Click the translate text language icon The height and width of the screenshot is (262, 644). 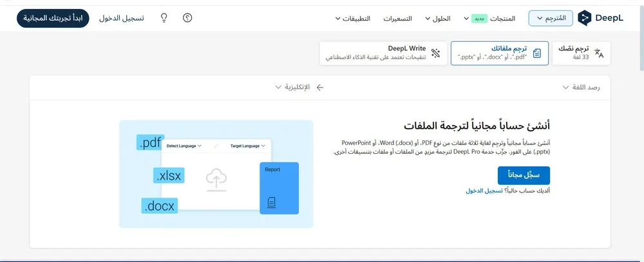pos(599,53)
